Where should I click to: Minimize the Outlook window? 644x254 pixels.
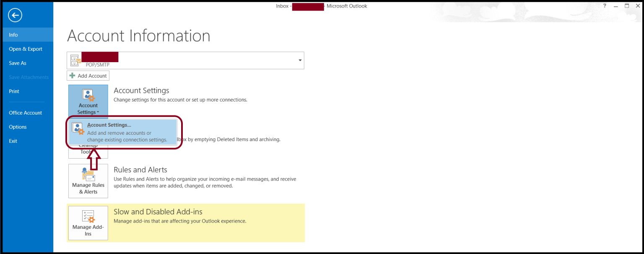[x=615, y=6]
